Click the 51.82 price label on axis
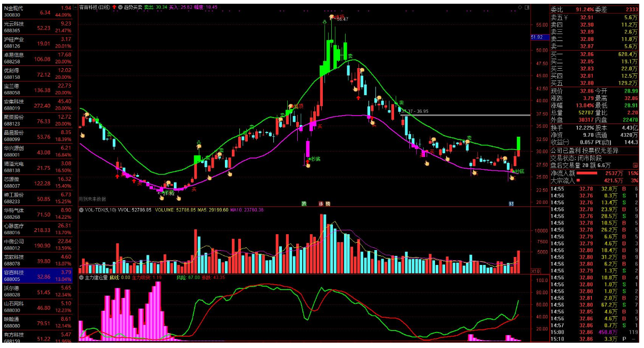Viewport: 644px width, 348px height. 537,37
